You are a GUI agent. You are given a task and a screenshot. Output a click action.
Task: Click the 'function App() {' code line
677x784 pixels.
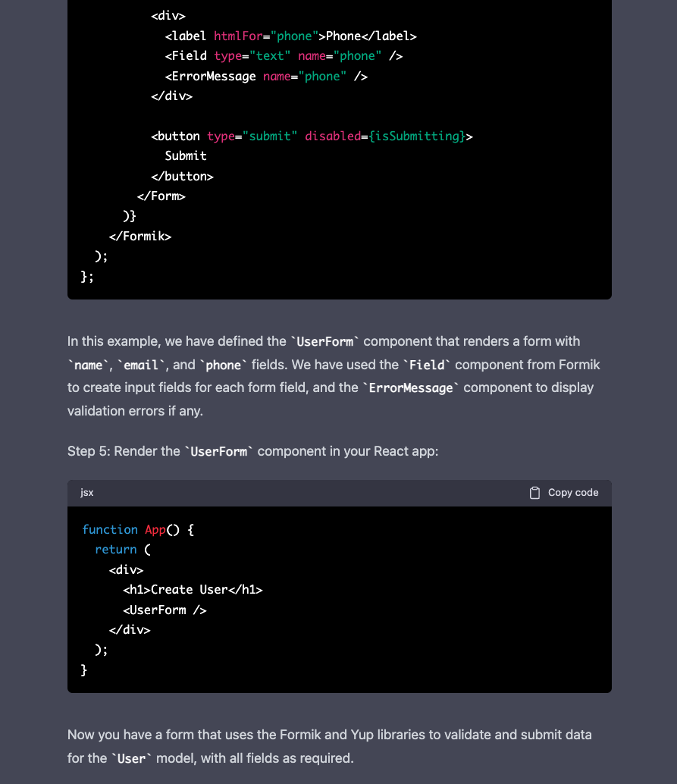point(138,529)
